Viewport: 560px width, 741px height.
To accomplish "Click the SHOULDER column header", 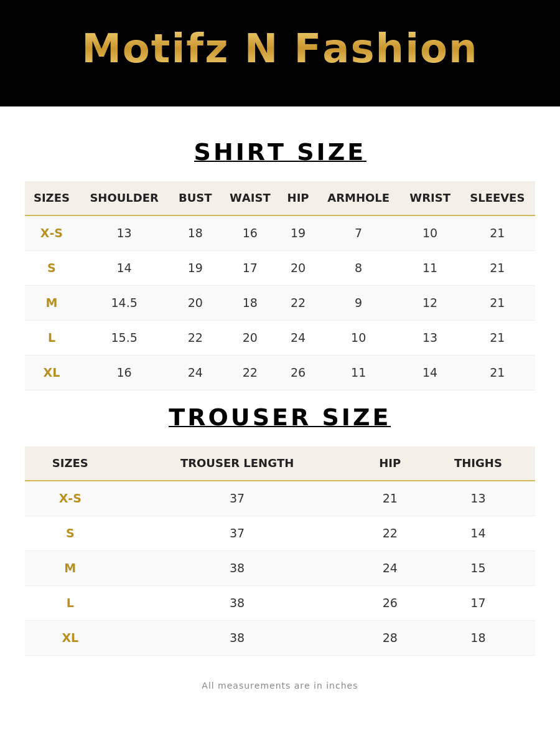I will tap(124, 198).
